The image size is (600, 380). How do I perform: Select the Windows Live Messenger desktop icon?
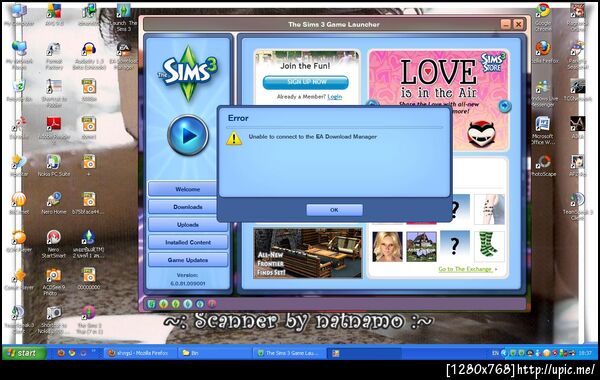pos(543,93)
